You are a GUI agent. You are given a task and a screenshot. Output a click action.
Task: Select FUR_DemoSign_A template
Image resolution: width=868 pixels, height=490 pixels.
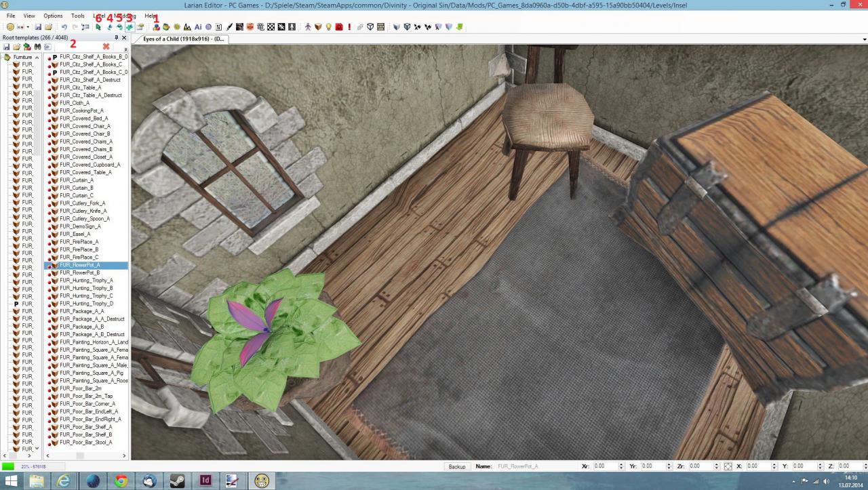tap(80, 226)
